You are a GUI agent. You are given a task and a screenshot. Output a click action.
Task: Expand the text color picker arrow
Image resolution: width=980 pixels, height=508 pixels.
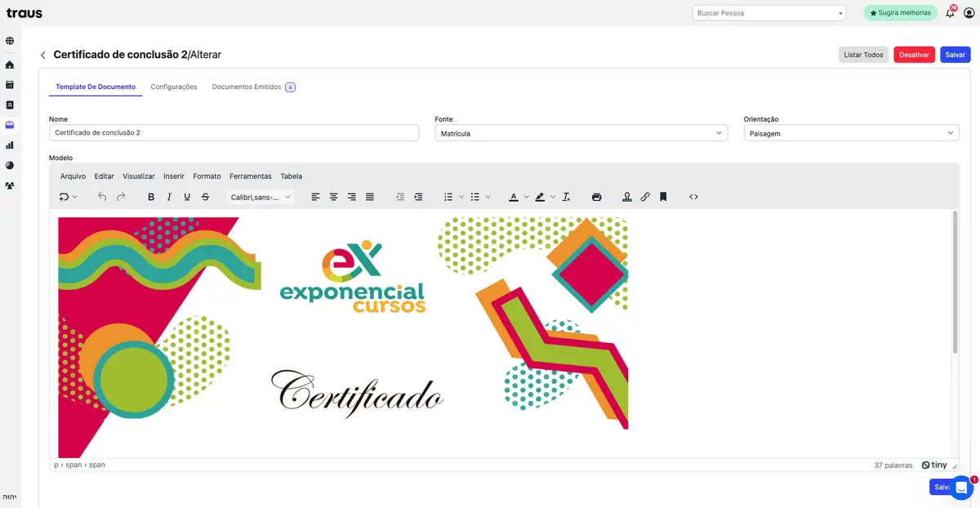pyautogui.click(x=527, y=197)
